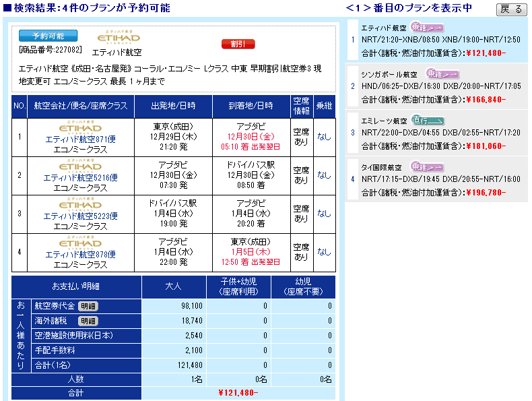Open the エティハド航空871便 flight link
532x401 pixels.
[x=80, y=140]
